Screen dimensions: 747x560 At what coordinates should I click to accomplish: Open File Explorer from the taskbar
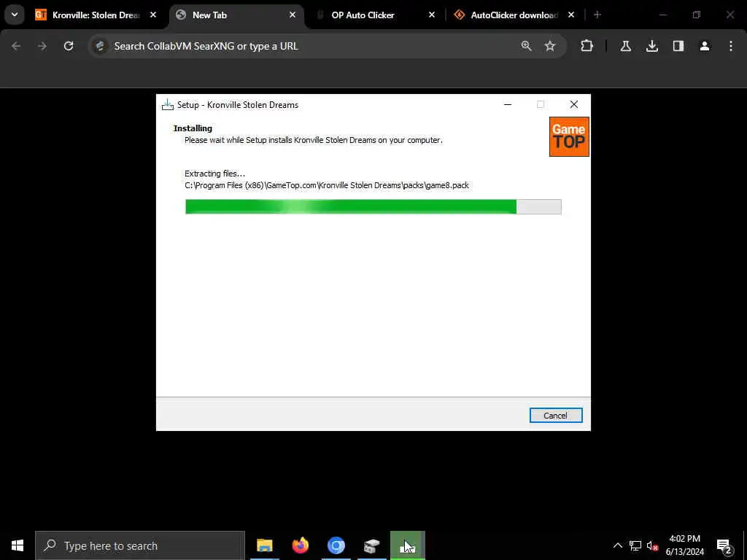point(264,545)
